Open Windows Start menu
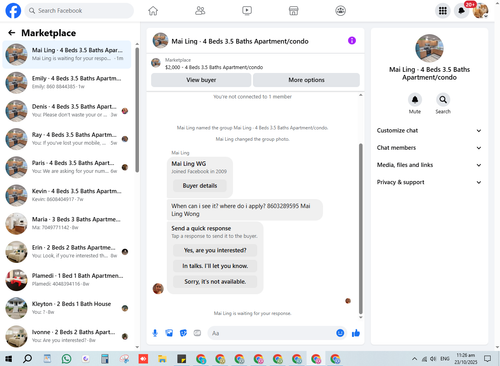500x366 pixels. coord(9,359)
